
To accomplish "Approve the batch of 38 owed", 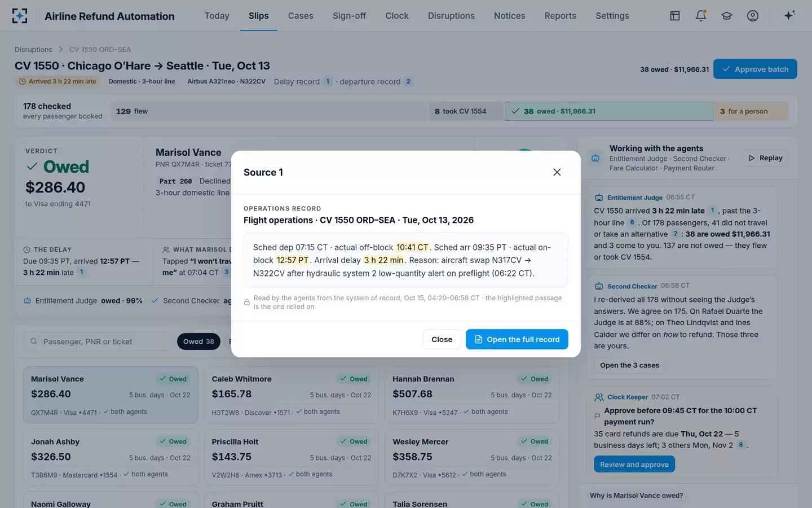I will (755, 69).
